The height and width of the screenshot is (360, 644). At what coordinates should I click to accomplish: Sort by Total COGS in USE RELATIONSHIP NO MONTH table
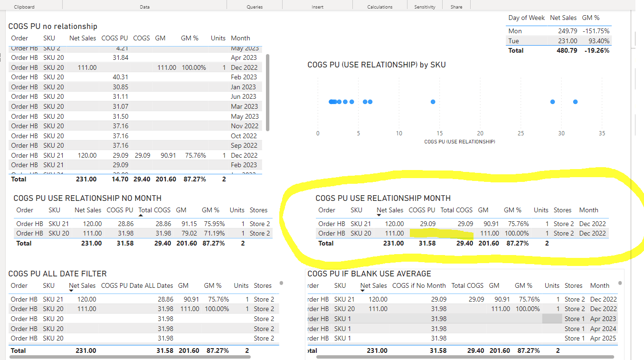coord(154,210)
